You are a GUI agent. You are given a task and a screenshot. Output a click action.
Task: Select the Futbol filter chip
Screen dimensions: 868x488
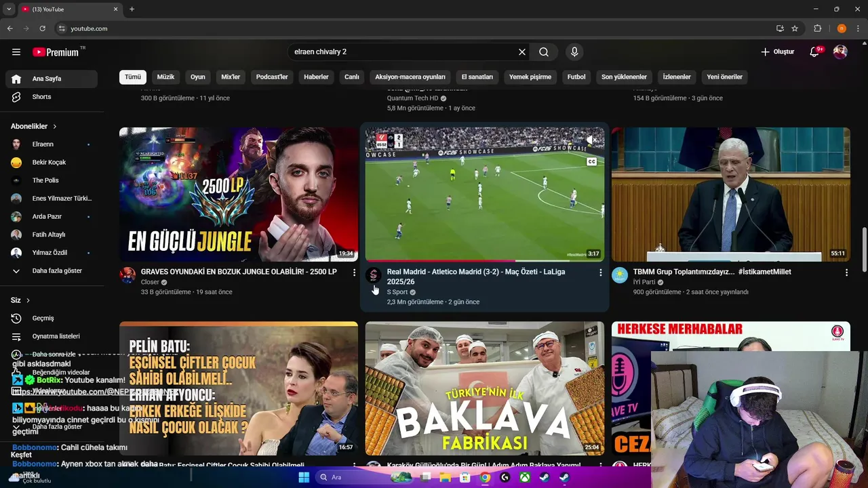tap(576, 77)
